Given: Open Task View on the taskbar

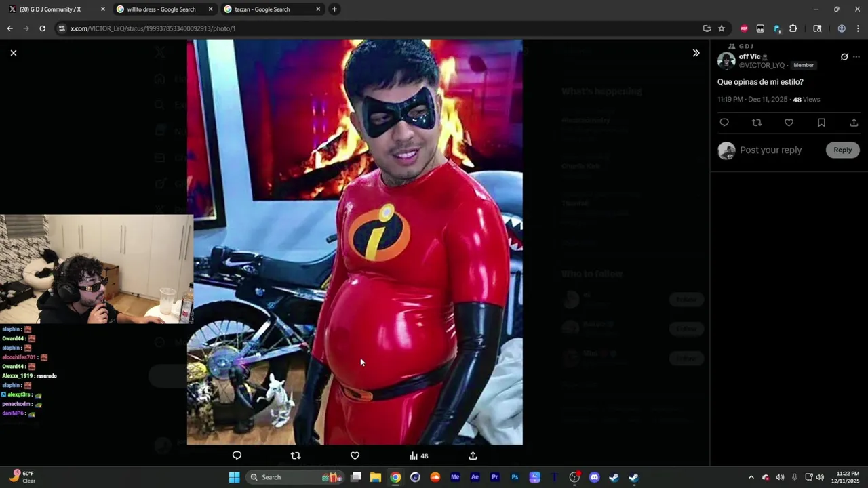Looking at the screenshot, I should 356,477.
